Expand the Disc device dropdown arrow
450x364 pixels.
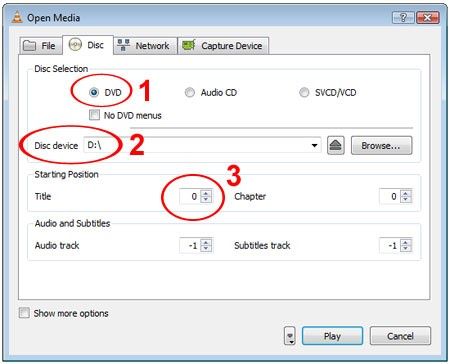click(314, 146)
